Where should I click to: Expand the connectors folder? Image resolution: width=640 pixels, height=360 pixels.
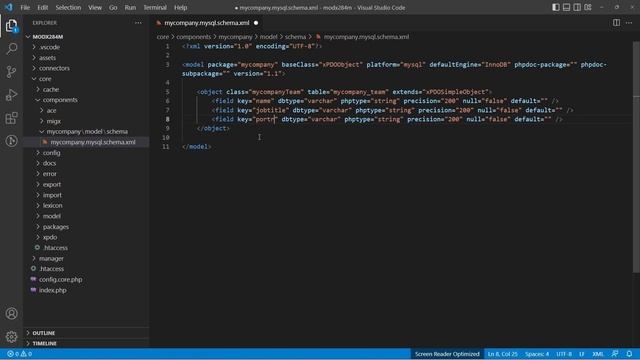[x=54, y=68]
